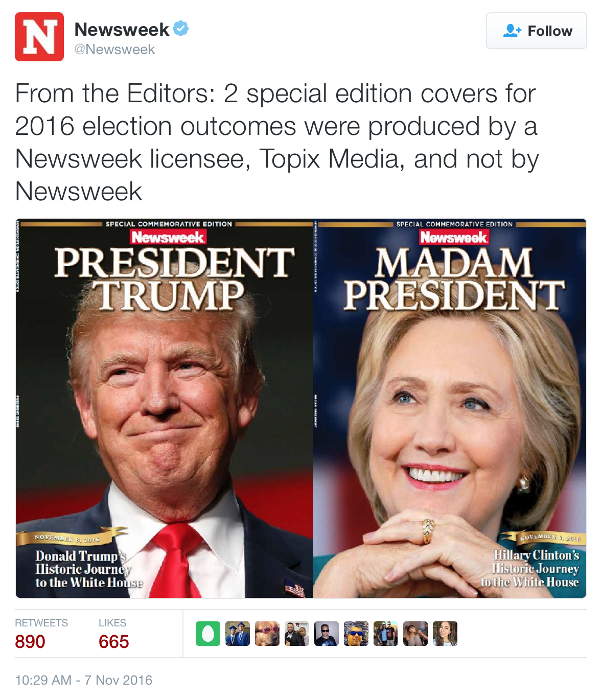The width and height of the screenshot is (602, 700).
Task: View the 890 retweets list
Action: coord(41,634)
